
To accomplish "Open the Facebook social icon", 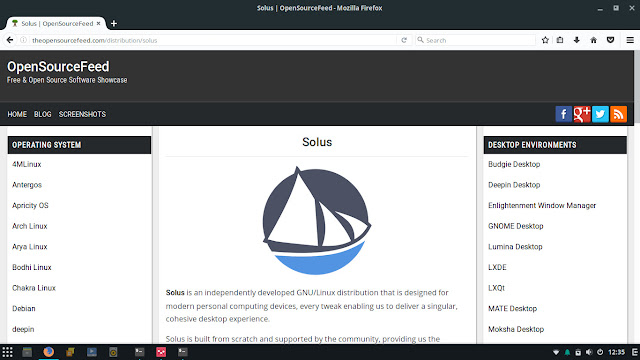I will [x=563, y=114].
